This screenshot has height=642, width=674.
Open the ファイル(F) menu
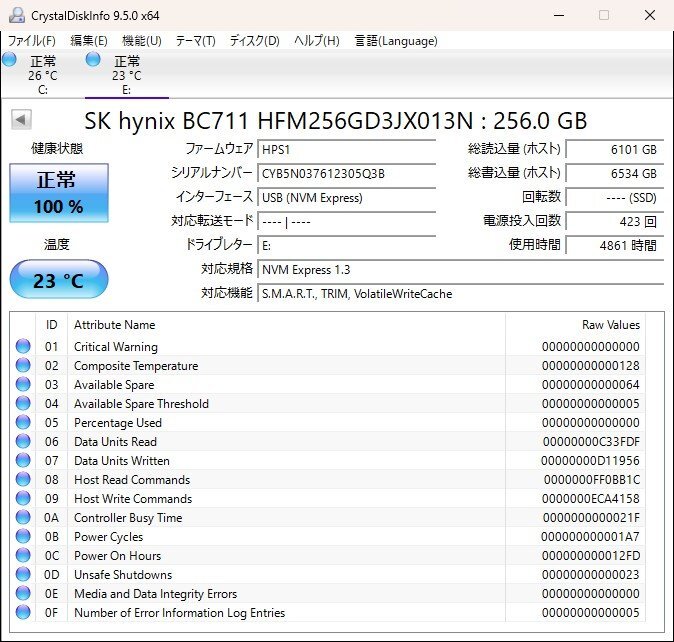[32, 41]
